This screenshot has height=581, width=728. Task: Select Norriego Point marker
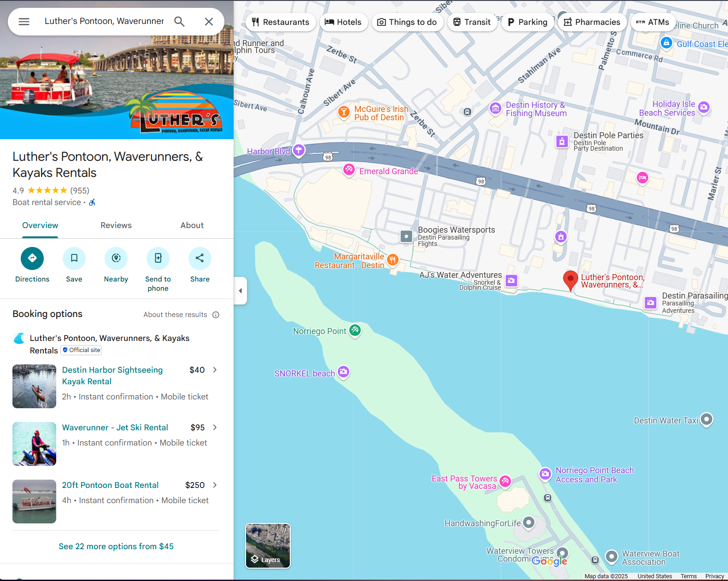355,330
